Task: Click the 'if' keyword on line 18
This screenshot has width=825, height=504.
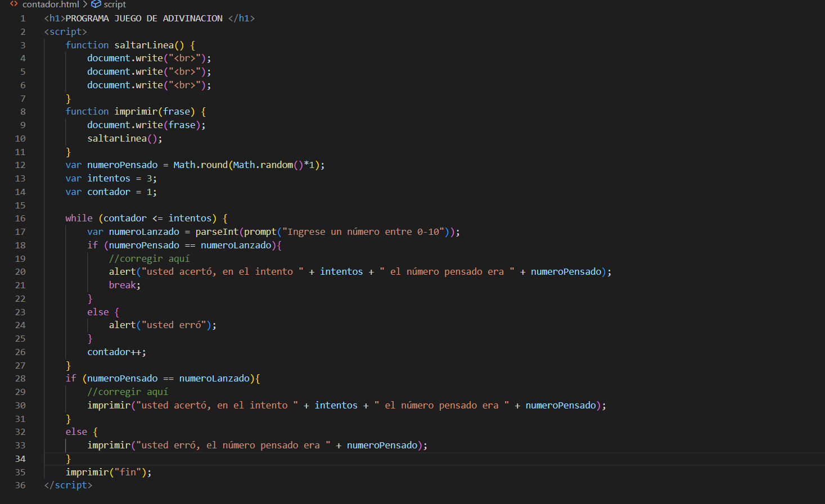Action: [92, 246]
